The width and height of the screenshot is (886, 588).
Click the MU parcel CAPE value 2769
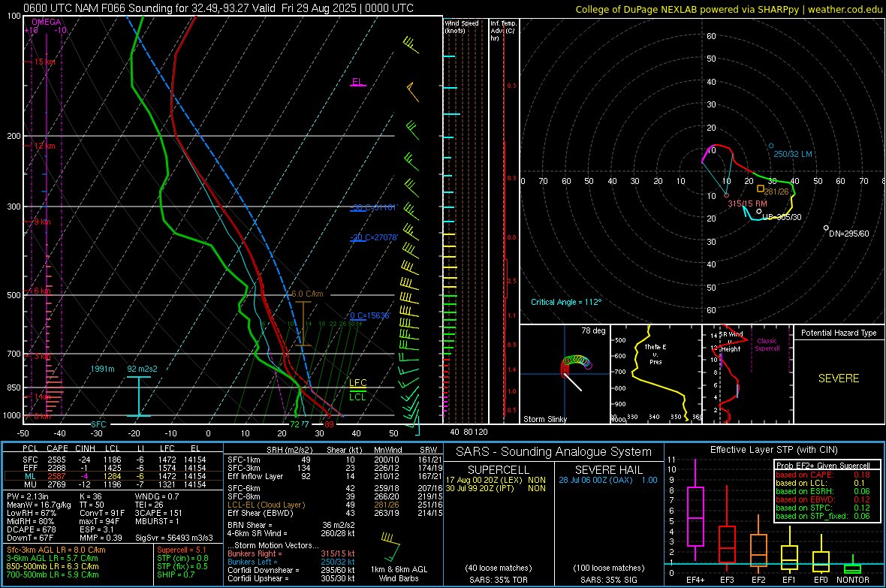pos(56,484)
